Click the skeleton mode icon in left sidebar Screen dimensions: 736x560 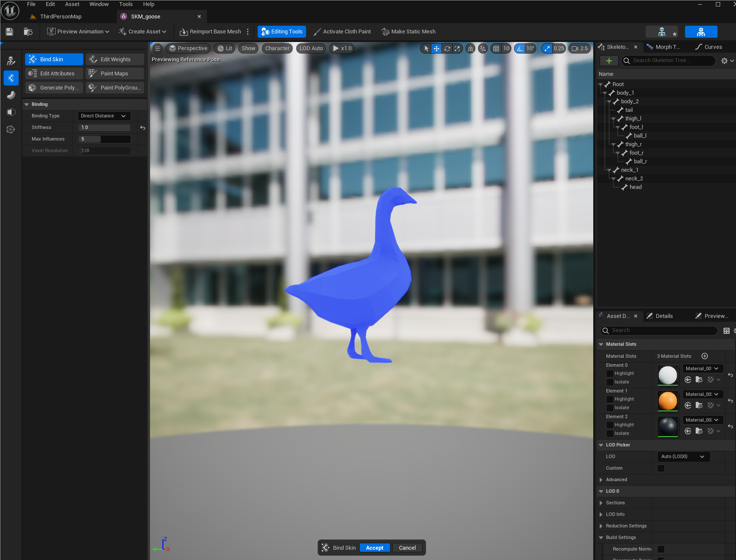11,61
